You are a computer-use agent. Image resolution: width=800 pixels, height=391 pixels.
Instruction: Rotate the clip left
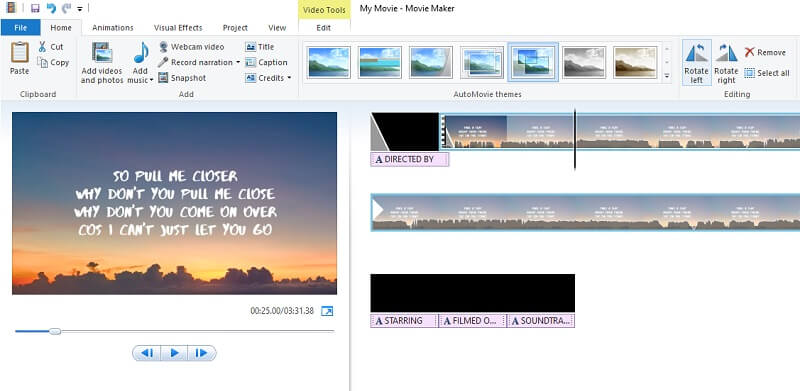[x=696, y=62]
